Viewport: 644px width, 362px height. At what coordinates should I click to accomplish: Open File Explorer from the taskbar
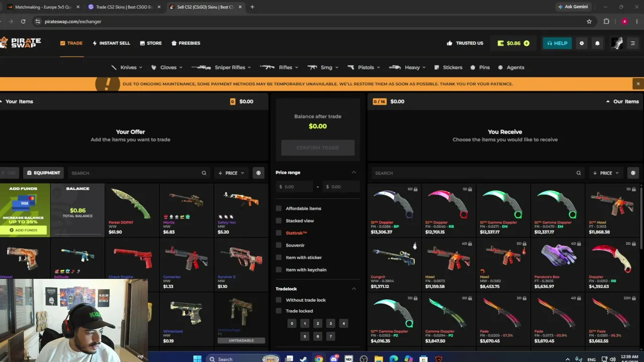click(x=378, y=359)
